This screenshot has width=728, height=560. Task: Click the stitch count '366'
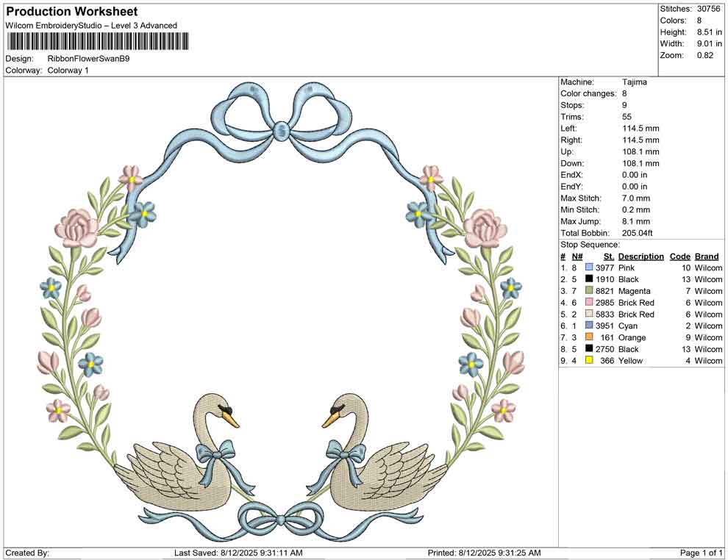coord(607,361)
